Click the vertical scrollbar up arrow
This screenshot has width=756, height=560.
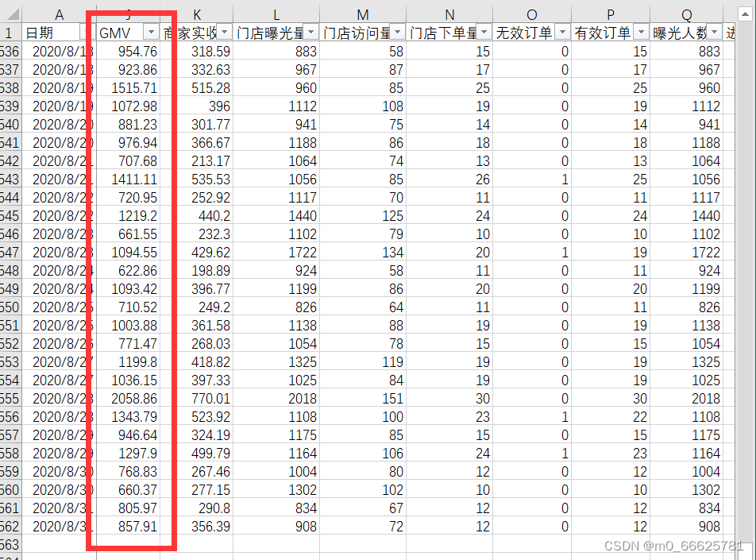[x=746, y=14]
